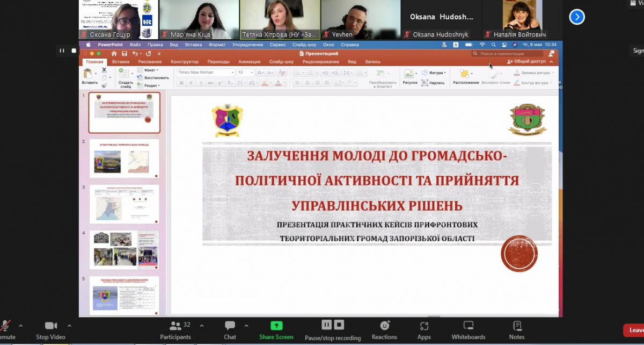Viewport: 644px width, 345px height.
Task: Click the Leave meeting button
Action: [635, 330]
